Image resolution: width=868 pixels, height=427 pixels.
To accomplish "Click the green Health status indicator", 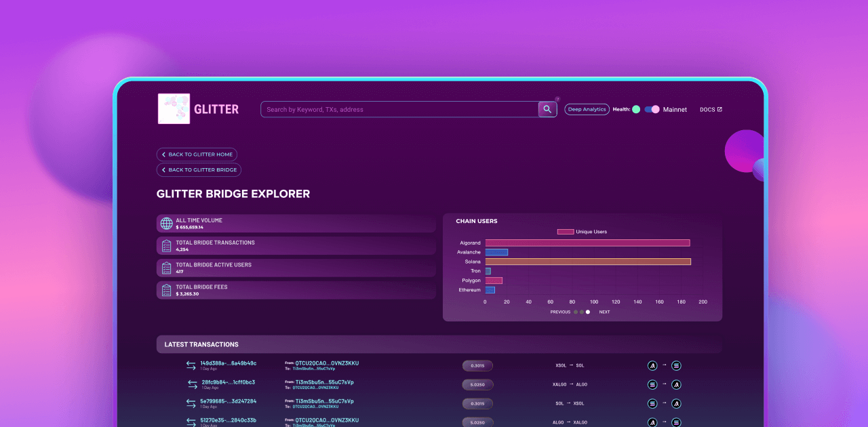I will coord(636,109).
